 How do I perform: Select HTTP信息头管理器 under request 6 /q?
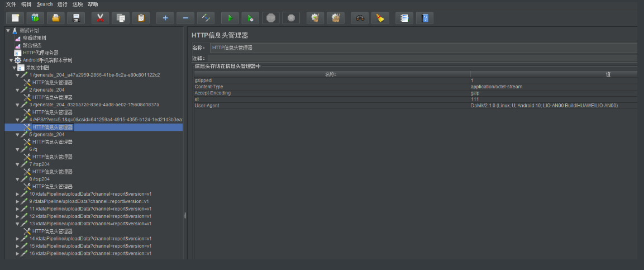pyautogui.click(x=53, y=157)
